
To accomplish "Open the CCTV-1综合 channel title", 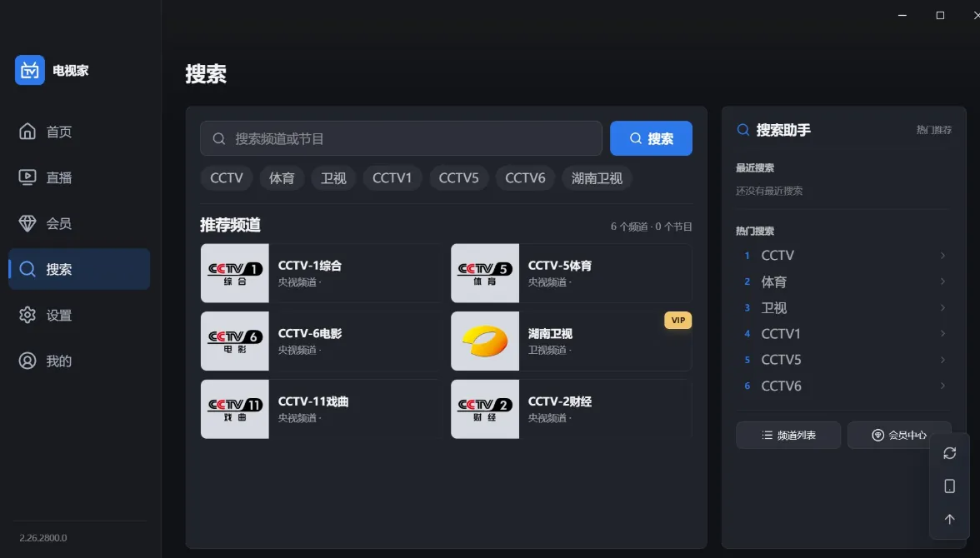I will pyautogui.click(x=310, y=266).
